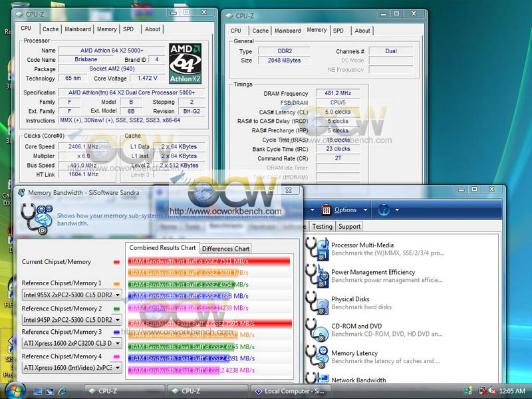Open Reference Chipset/Memory 2 dropdown
Viewport: 532px width, 399px height.
pyautogui.click(x=118, y=320)
